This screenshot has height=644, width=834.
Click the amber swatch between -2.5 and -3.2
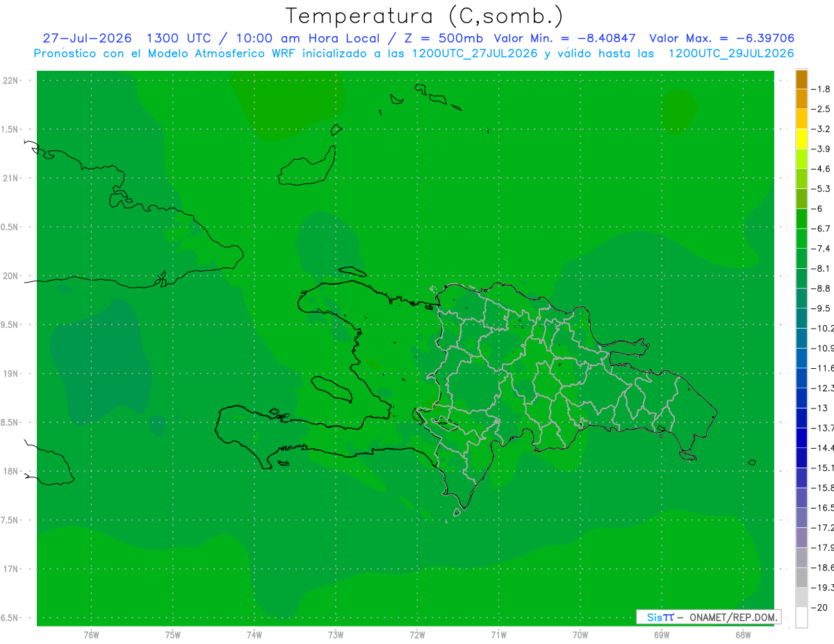point(801,119)
